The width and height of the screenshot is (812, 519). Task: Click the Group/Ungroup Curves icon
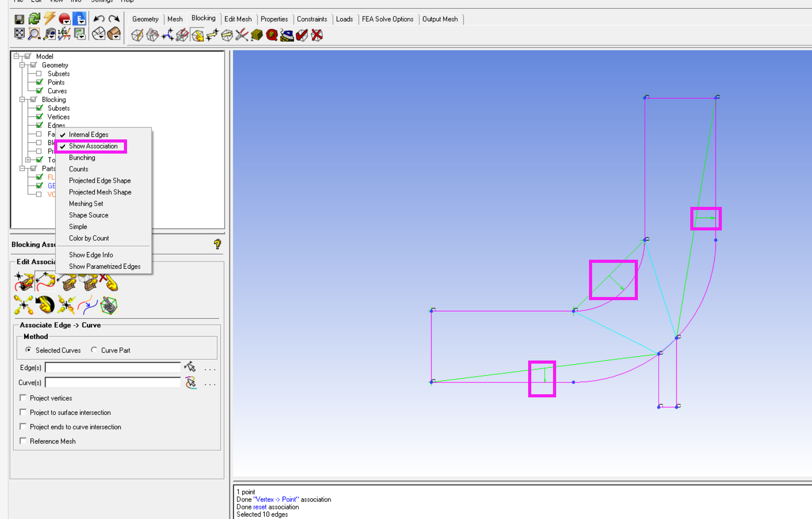click(88, 305)
